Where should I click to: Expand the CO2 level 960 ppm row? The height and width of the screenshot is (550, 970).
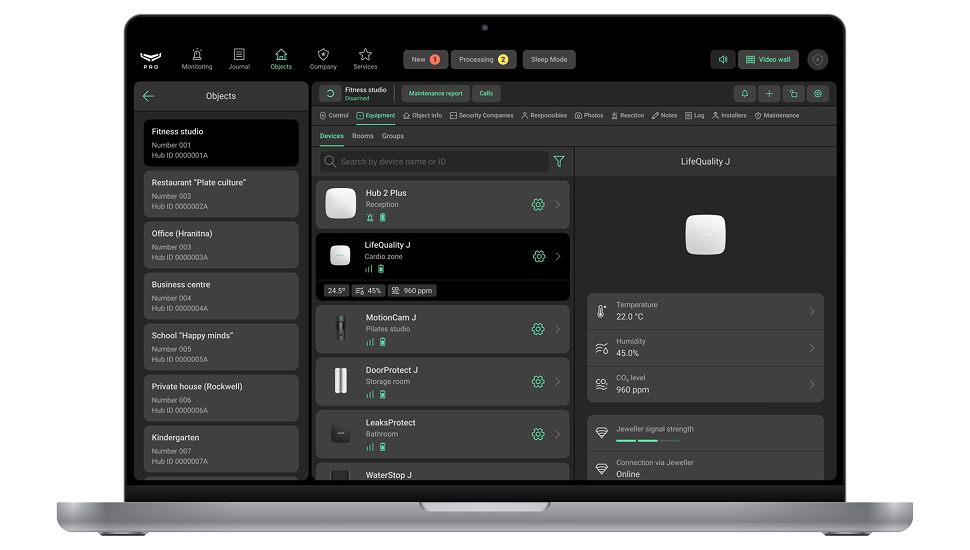click(705, 384)
